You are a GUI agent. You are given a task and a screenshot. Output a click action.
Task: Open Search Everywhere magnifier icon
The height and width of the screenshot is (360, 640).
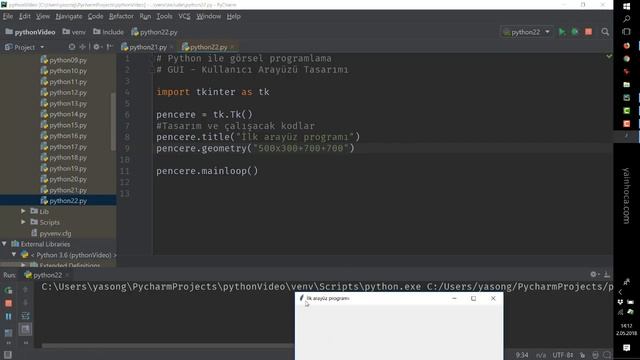605,32
